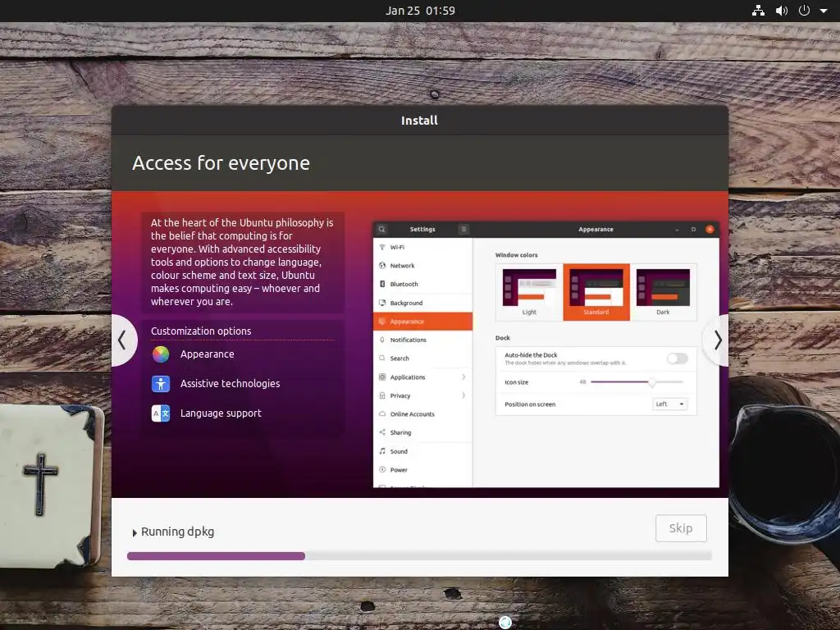Image resolution: width=840 pixels, height=630 pixels.
Task: Choose the Dark window color thumbnail
Action: point(663,292)
